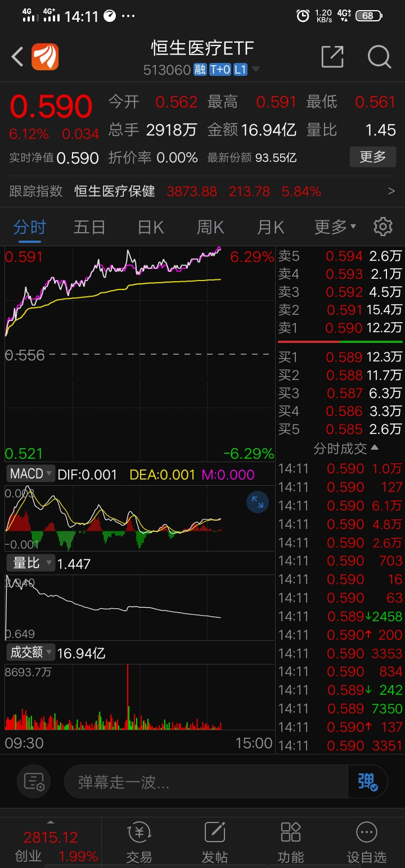
Task: Tap the 金额 16.94亿 value in header
Action: [x=268, y=130]
